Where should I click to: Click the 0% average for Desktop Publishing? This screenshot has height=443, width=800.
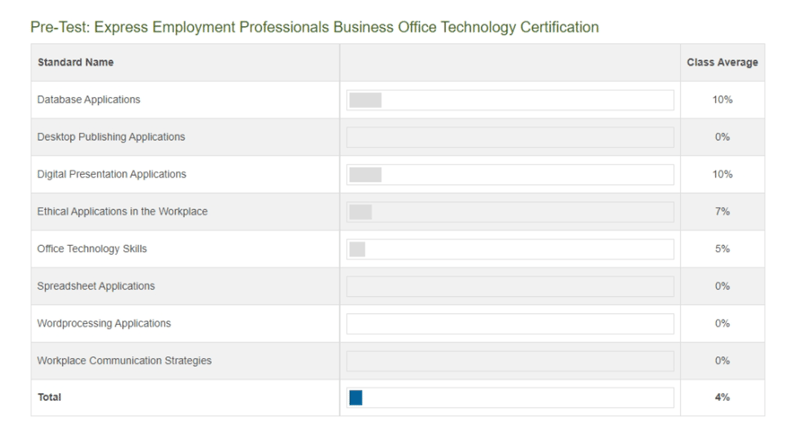722,137
